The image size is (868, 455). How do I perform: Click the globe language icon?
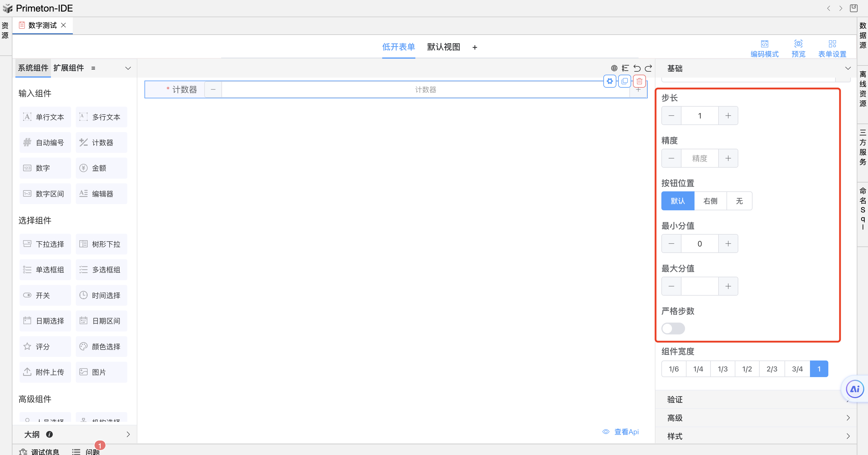click(614, 68)
